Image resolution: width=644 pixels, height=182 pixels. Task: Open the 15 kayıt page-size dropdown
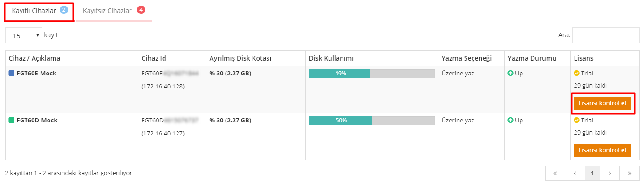(24, 35)
